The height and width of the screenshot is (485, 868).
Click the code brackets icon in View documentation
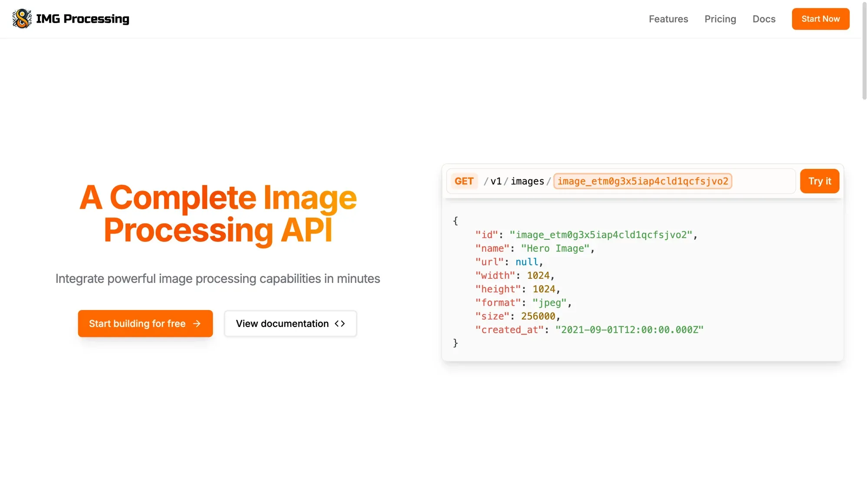point(340,323)
